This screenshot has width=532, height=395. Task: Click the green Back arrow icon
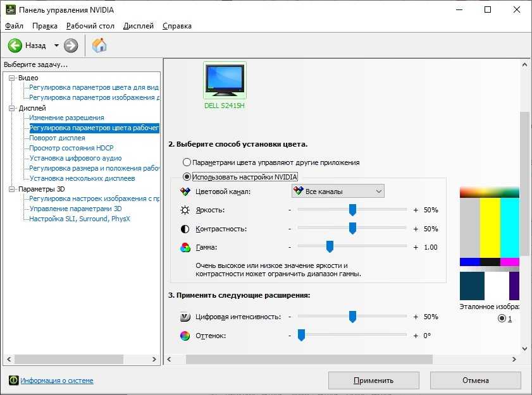(15, 46)
